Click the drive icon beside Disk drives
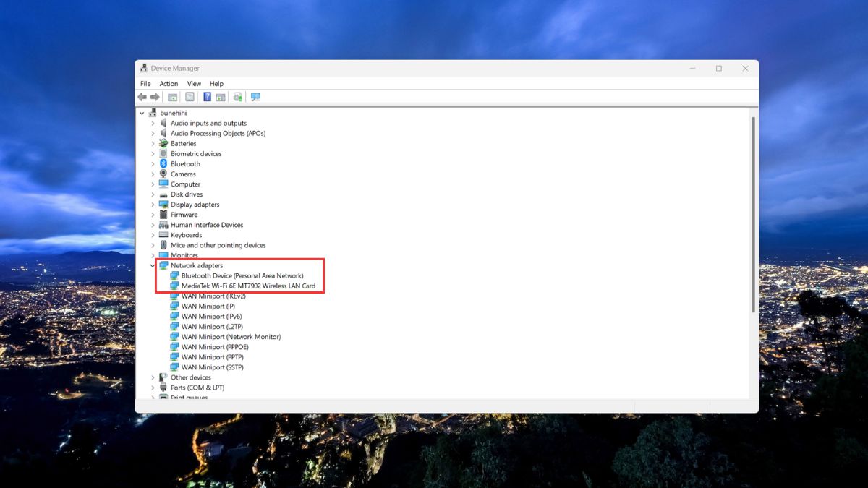868x488 pixels. pos(163,194)
